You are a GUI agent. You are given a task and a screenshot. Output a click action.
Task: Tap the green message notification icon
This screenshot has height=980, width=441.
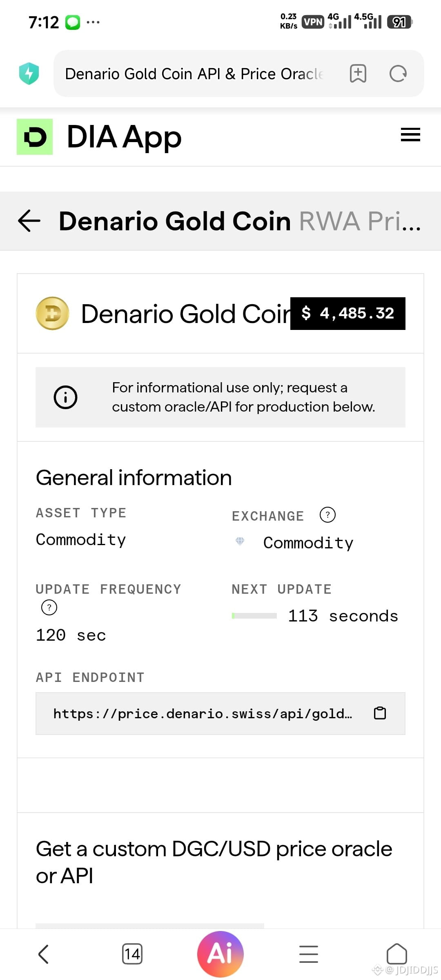[x=73, y=22]
